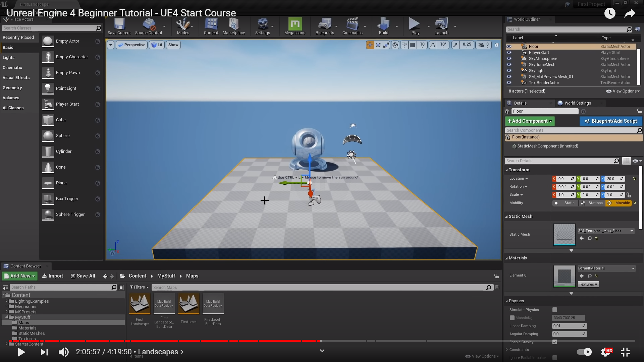Image resolution: width=644 pixels, height=362 pixels.
Task: Disable the Enable Gravity checkbox
Action: [555, 342]
